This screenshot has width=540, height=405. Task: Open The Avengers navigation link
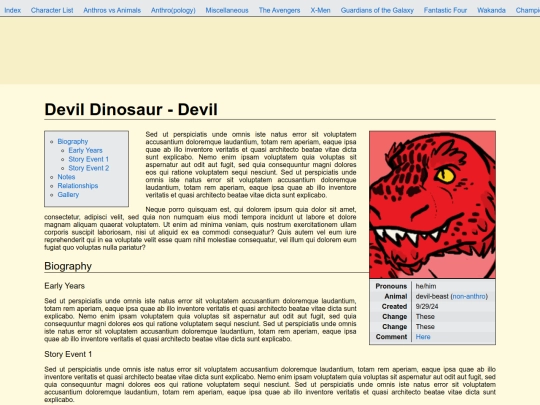click(x=279, y=10)
